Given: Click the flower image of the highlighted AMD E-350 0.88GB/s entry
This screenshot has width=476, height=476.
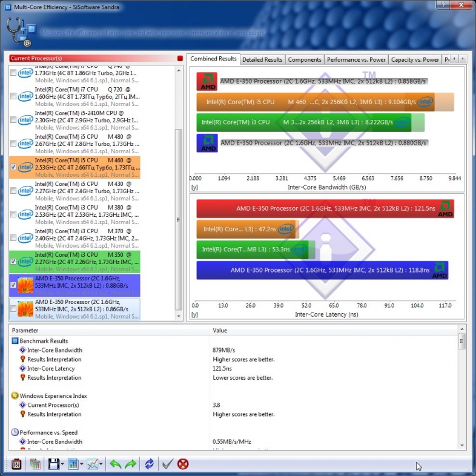Looking at the screenshot, I should tap(25, 285).
